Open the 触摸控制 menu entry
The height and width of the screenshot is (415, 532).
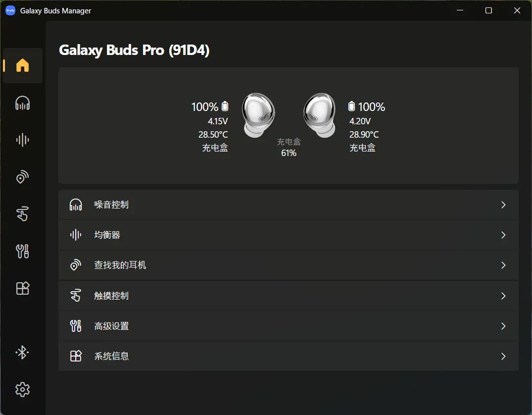tap(289, 296)
